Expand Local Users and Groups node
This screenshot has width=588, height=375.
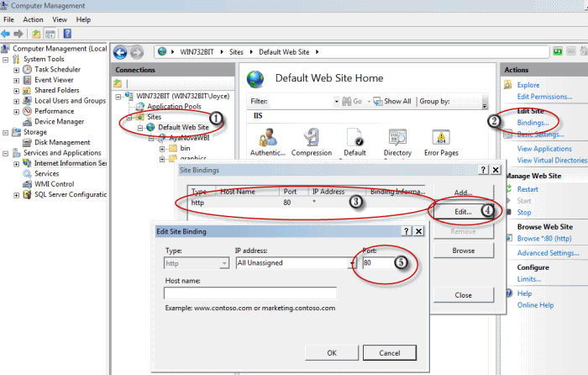17,102
